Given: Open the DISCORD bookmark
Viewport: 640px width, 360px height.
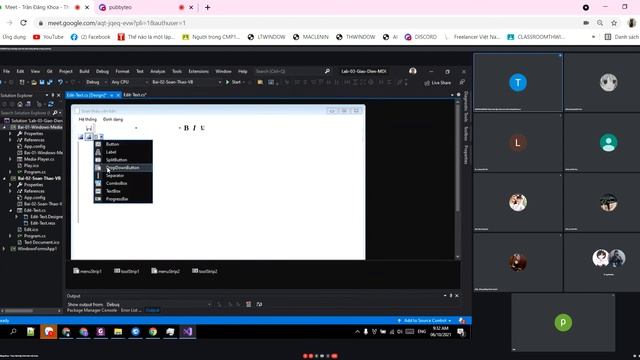Looking at the screenshot, I should pyautogui.click(x=420, y=37).
